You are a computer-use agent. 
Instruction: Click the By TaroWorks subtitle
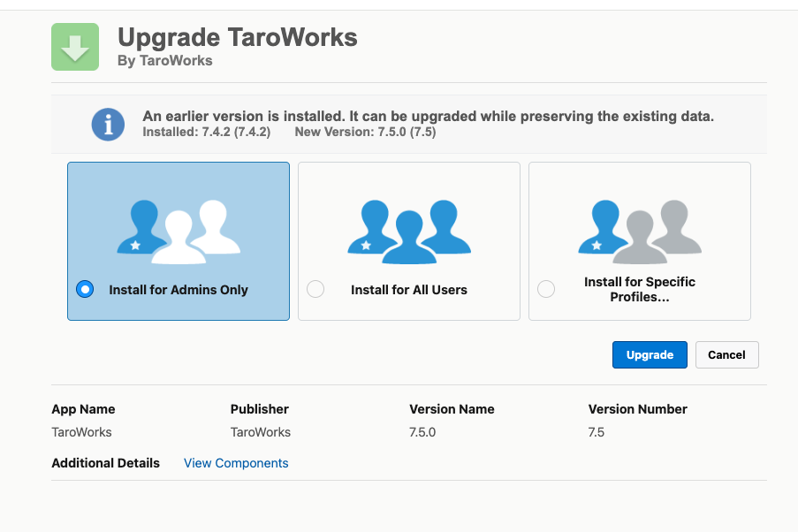pos(165,61)
